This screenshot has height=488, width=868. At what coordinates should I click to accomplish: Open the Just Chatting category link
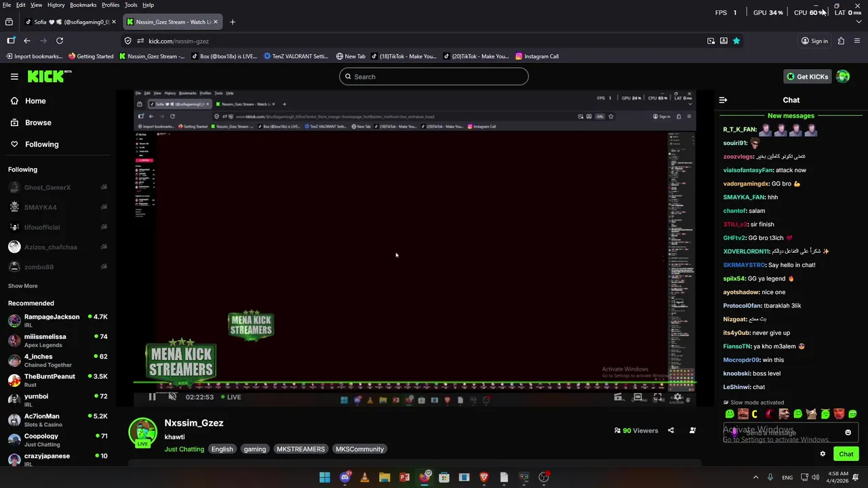(184, 449)
